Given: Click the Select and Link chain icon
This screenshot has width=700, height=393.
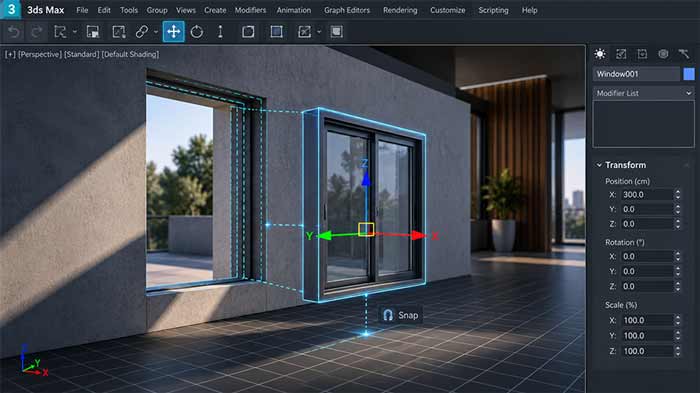Looking at the screenshot, I should [142, 32].
